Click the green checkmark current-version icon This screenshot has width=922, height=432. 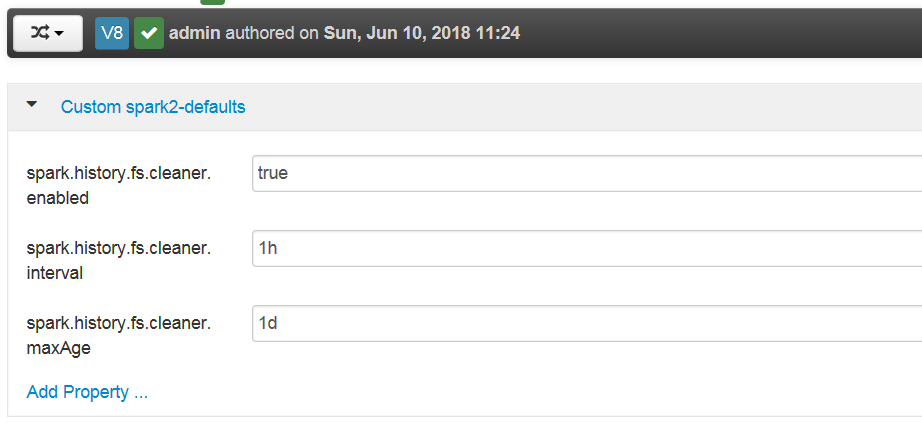tap(149, 33)
